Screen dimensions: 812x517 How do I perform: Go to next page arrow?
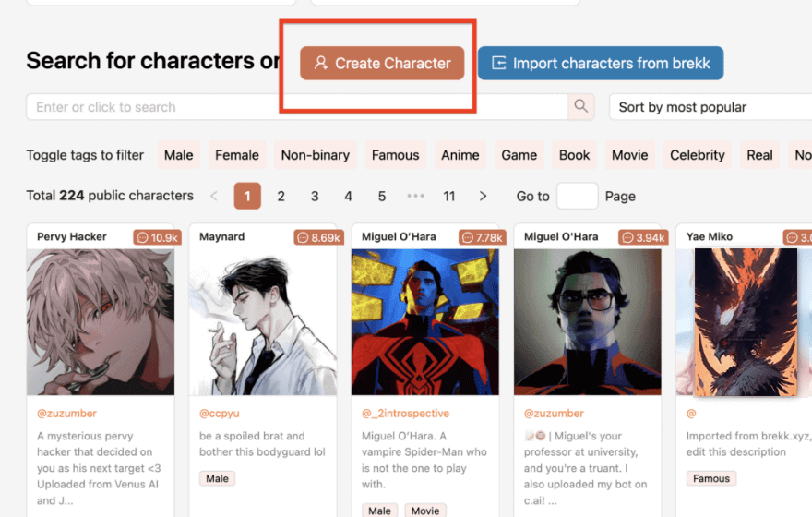coord(484,196)
